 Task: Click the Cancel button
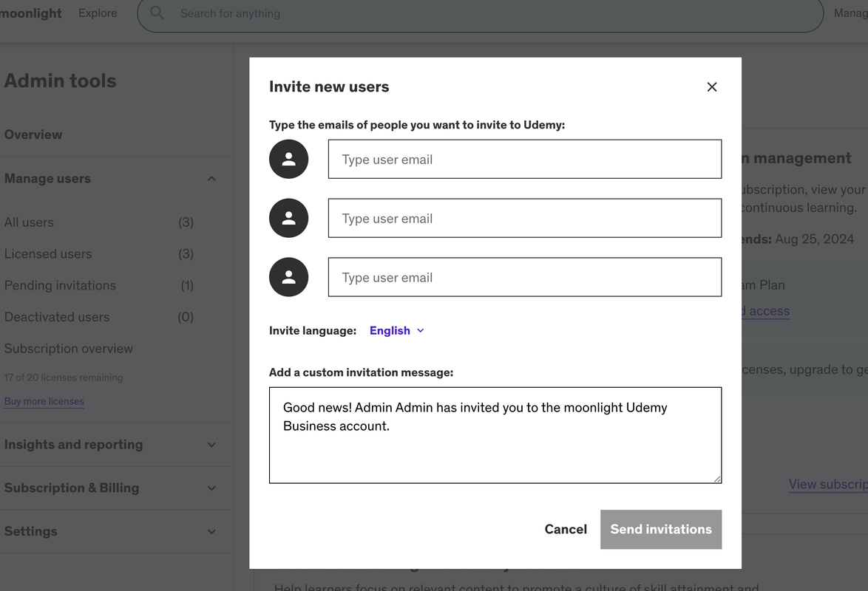pyautogui.click(x=566, y=530)
